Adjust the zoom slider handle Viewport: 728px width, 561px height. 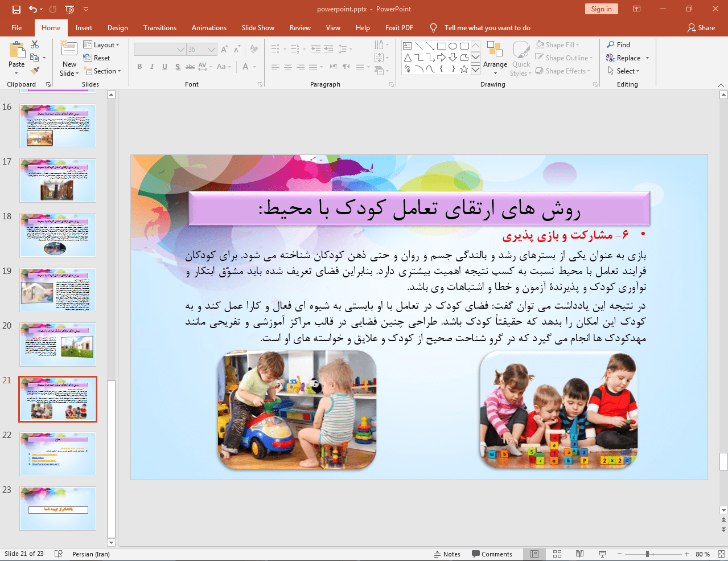[647, 554]
